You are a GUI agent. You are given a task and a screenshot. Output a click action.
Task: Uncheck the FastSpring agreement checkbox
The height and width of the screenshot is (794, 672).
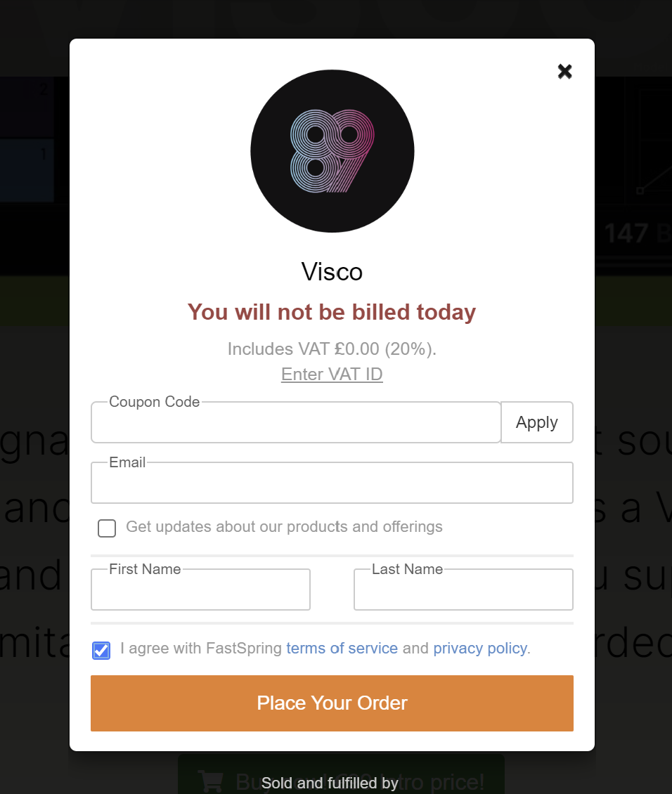(x=101, y=650)
